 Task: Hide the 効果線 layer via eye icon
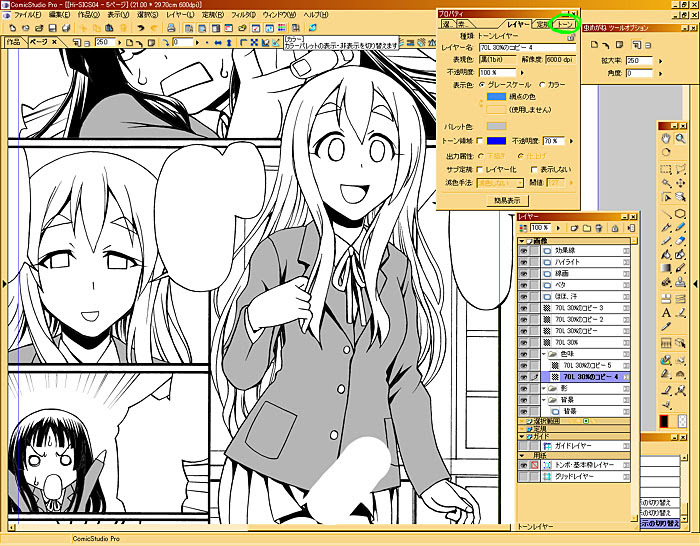pyautogui.click(x=523, y=251)
